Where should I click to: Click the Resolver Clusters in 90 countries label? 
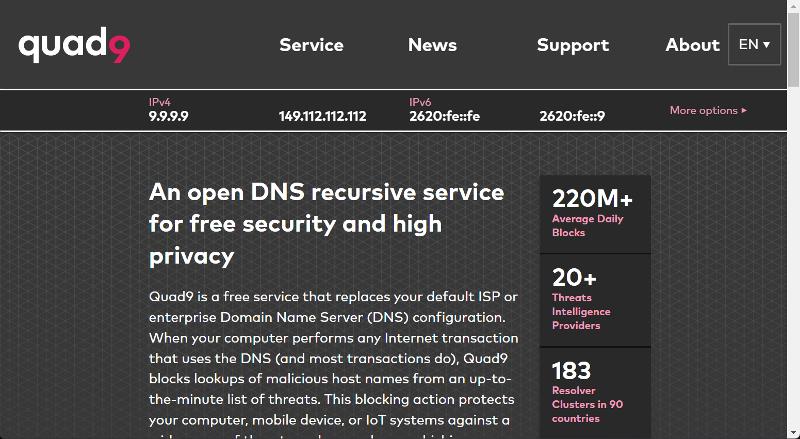coord(587,404)
